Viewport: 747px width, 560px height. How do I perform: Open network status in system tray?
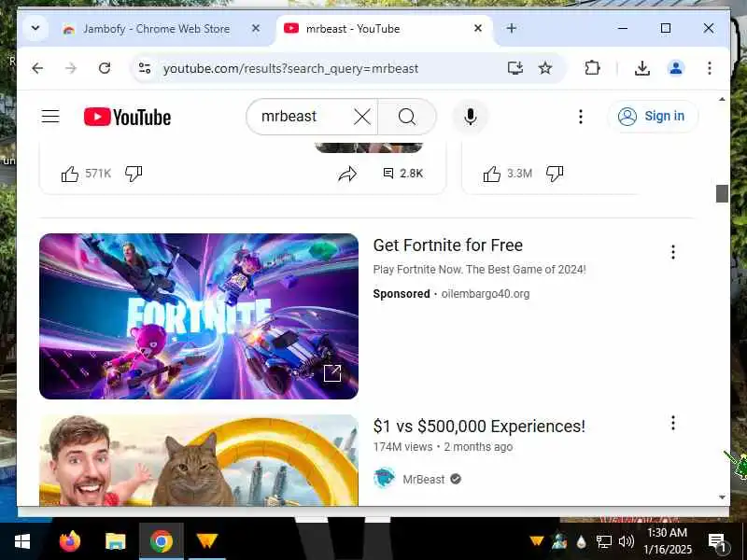point(603,541)
